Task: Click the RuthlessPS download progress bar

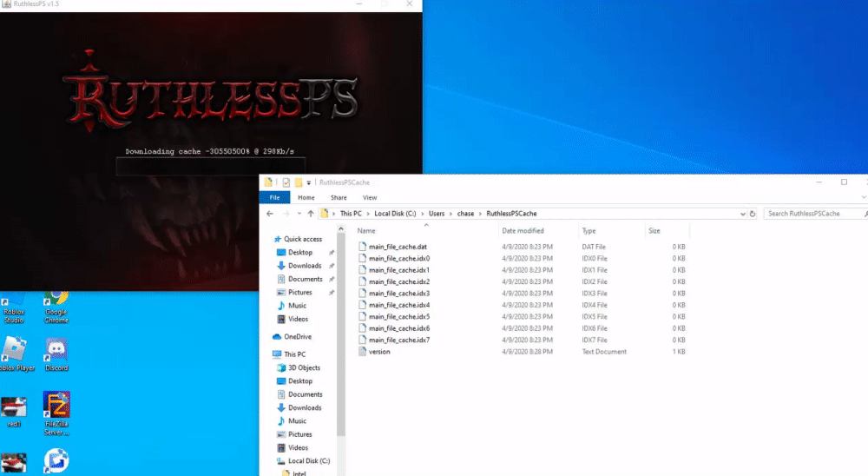Action: 210,166
